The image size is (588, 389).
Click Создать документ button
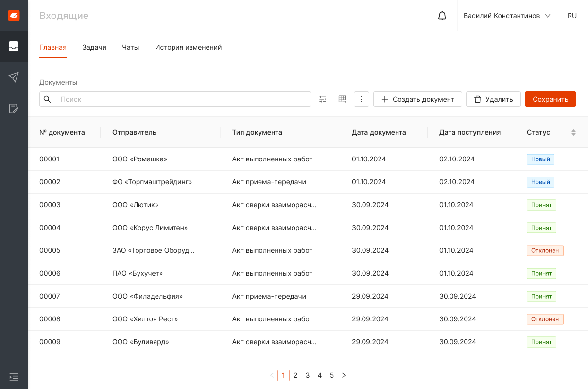click(x=417, y=99)
